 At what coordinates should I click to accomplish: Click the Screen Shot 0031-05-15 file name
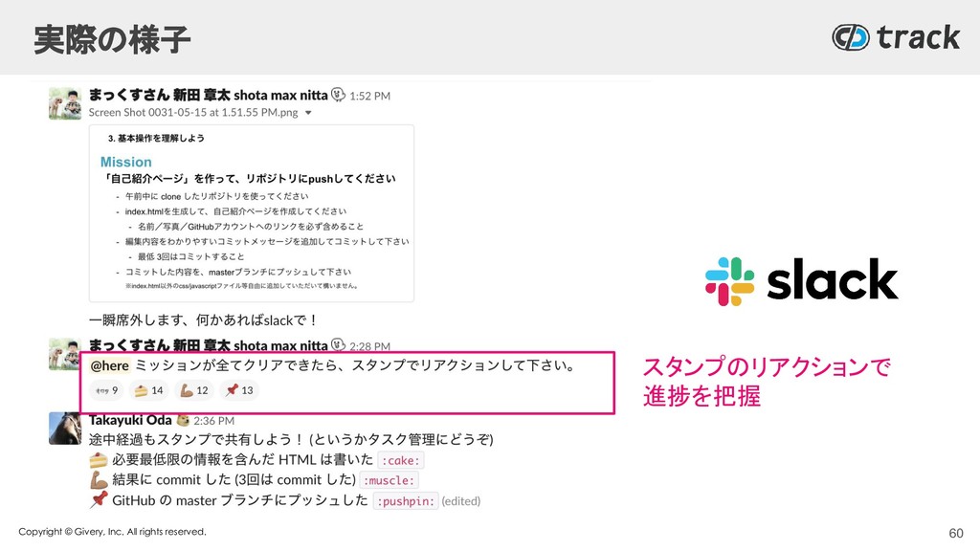[x=193, y=113]
